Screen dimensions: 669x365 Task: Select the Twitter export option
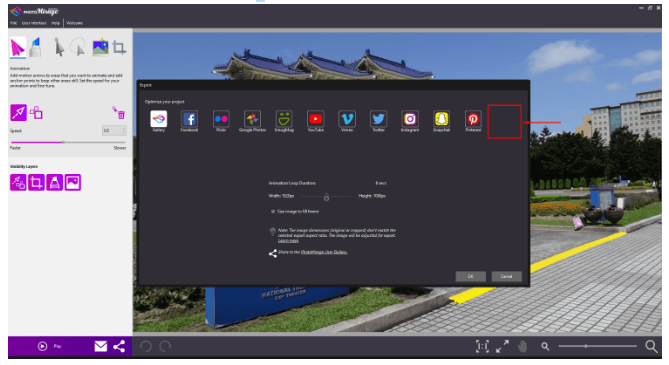tap(378, 119)
